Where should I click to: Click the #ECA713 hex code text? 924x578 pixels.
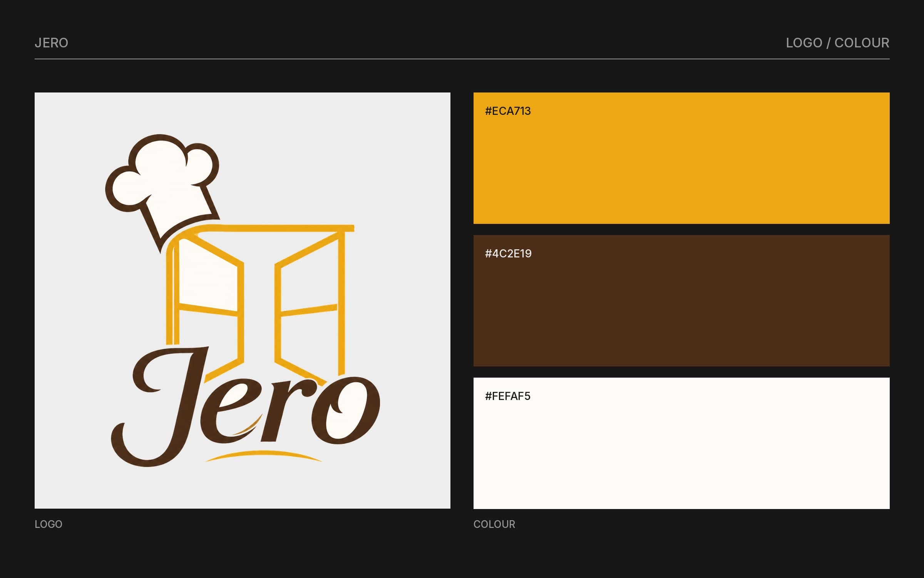(x=508, y=111)
